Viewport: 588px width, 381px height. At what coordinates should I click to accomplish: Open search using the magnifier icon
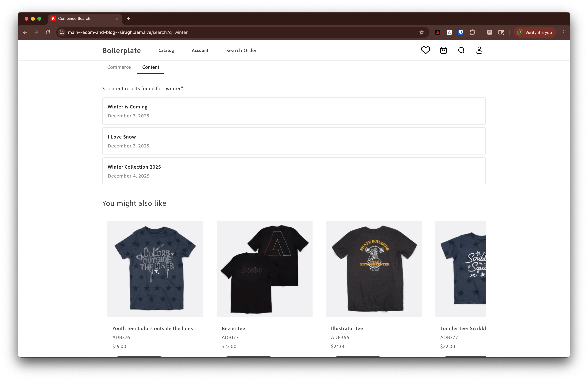461,50
